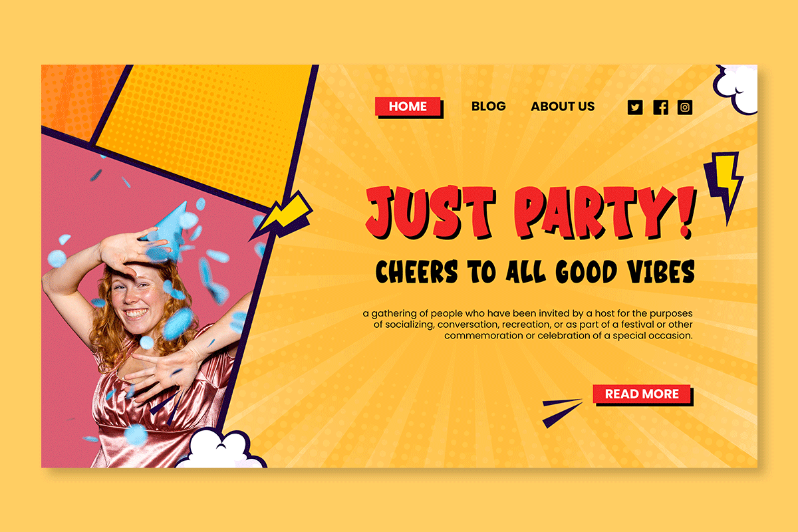Open the Facebook social icon
The height and width of the screenshot is (532, 798).
click(x=660, y=107)
